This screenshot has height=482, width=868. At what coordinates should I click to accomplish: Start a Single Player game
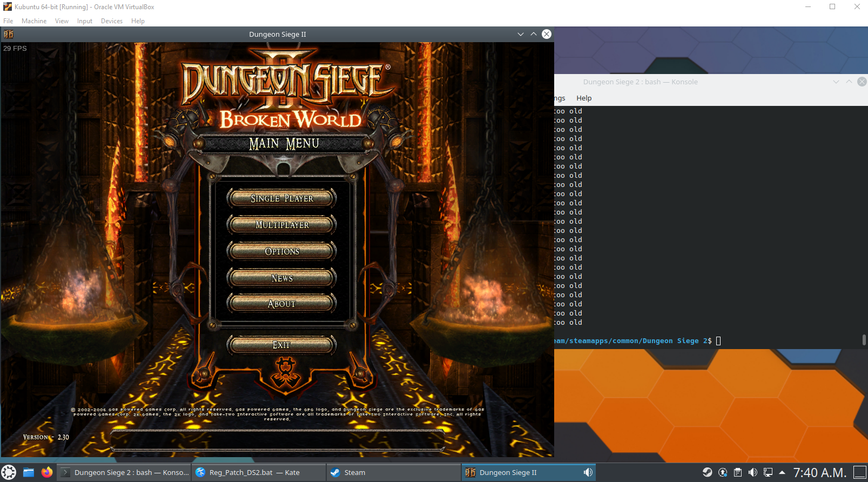(x=281, y=198)
